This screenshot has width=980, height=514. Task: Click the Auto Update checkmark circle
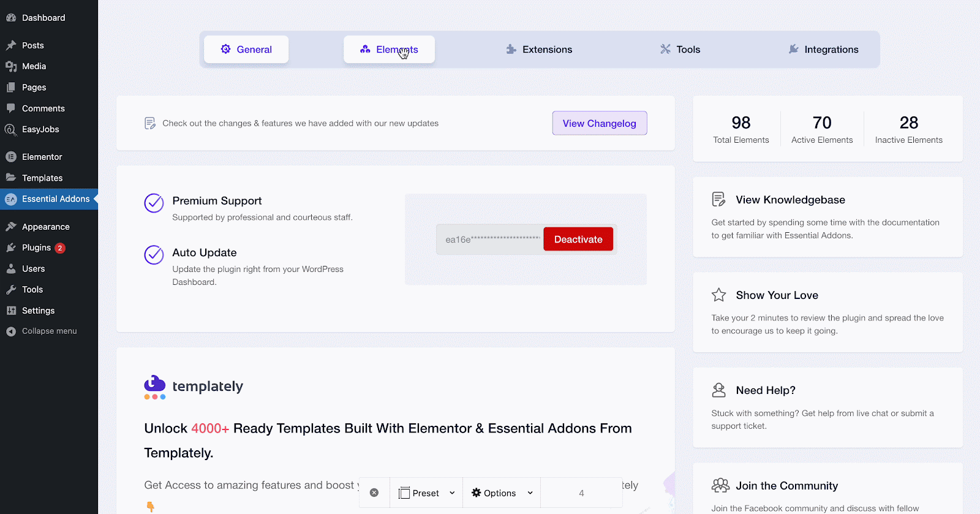tap(154, 255)
